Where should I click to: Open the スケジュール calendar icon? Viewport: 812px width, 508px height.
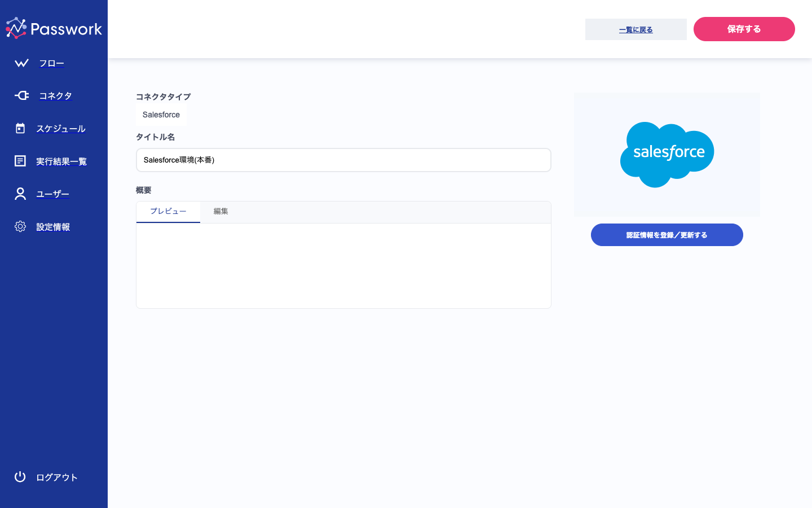tap(20, 128)
